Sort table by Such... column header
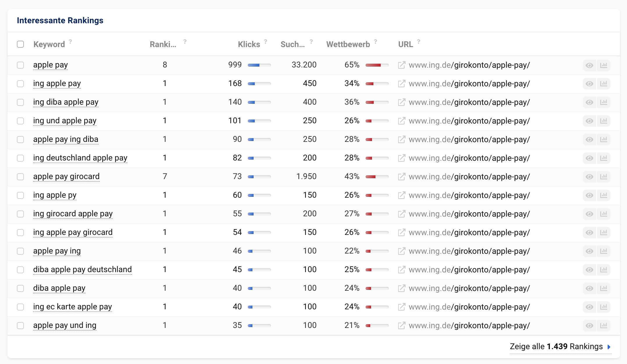The image size is (627, 364). pos(293,44)
